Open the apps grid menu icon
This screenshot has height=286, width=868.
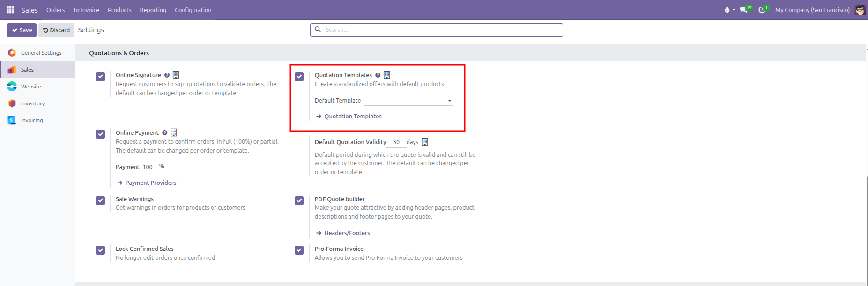[x=10, y=10]
